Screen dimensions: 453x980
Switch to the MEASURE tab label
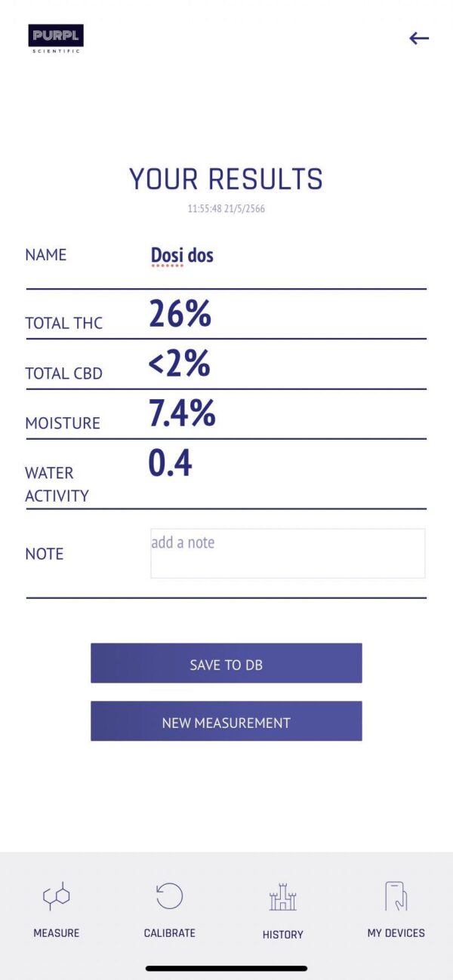tap(57, 933)
